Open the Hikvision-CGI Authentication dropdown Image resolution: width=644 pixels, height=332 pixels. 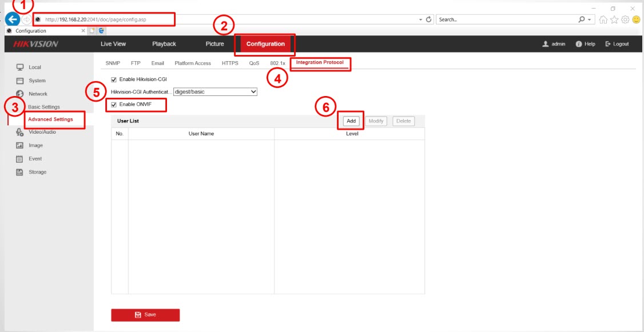pos(253,91)
